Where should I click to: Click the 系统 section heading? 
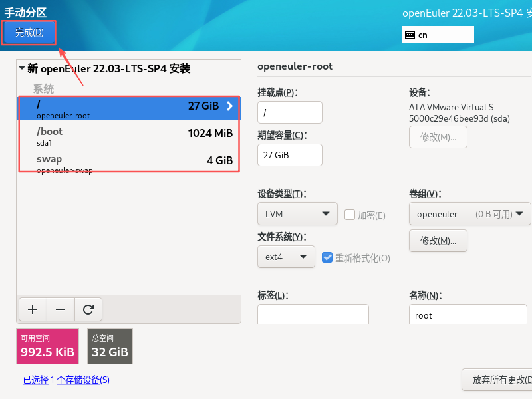click(x=43, y=89)
